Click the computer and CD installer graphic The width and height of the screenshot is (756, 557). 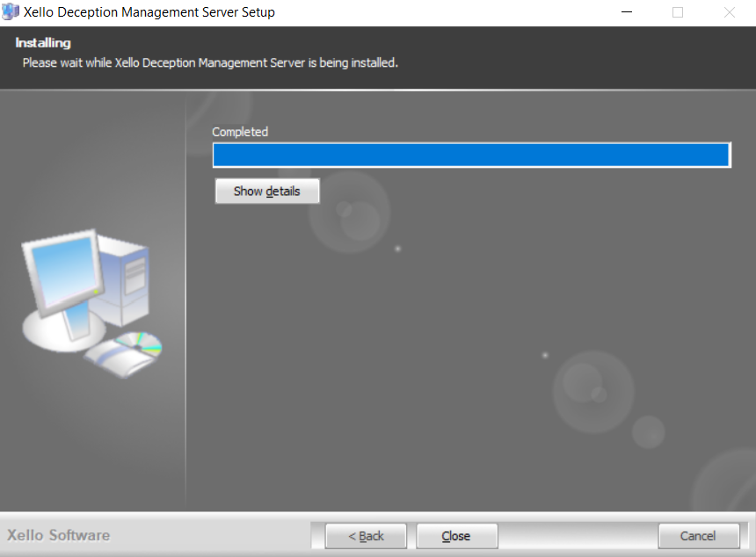pyautogui.click(x=91, y=304)
